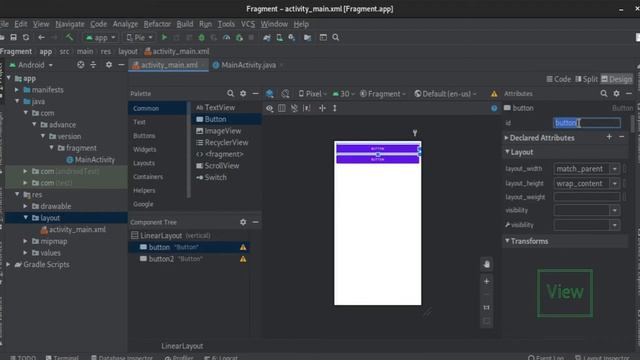The width and height of the screenshot is (640, 360).
Task: Click the Back navigation arrow
Action: coord(41,38)
